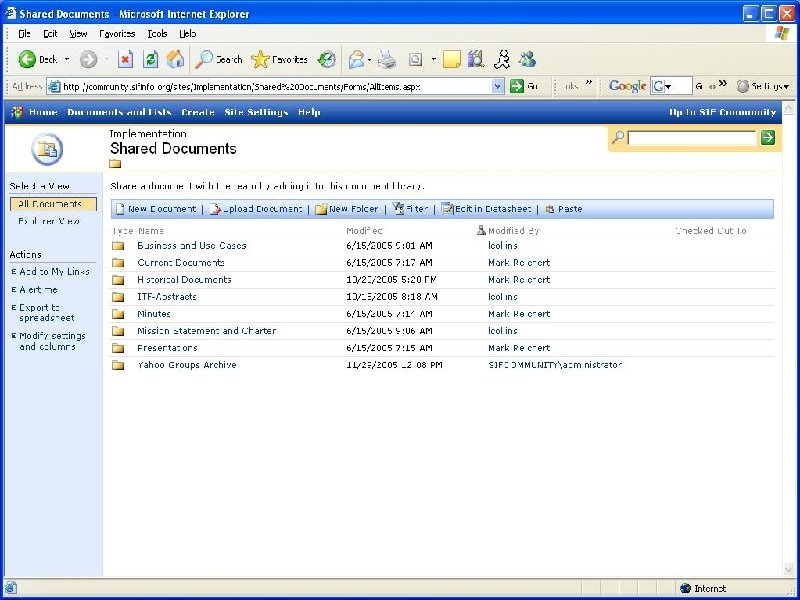Click Add to My Links action
Viewport: 800px width, 600px height.
pos(54,272)
